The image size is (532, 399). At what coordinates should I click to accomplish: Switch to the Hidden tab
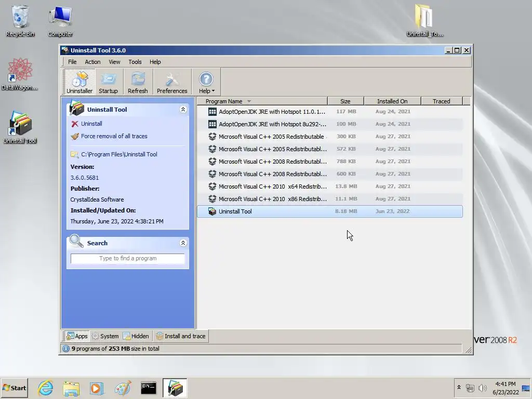point(136,336)
